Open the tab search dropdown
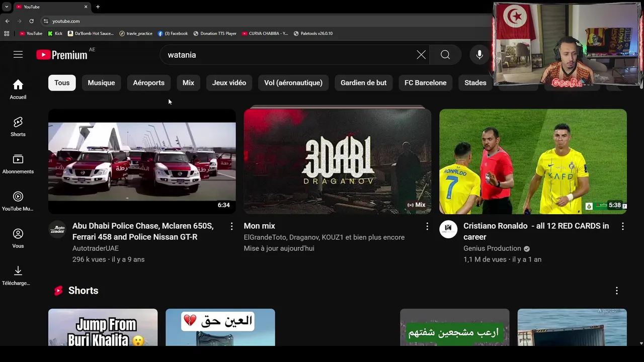The image size is (644, 362). (7, 7)
